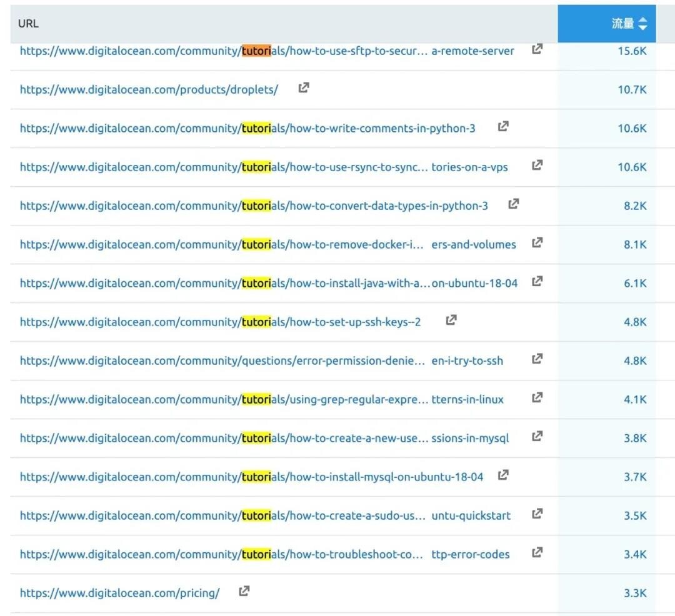The height and width of the screenshot is (616, 675).
Task: Click external-link icon for the remove-docker tutorial
Action: coord(537,243)
